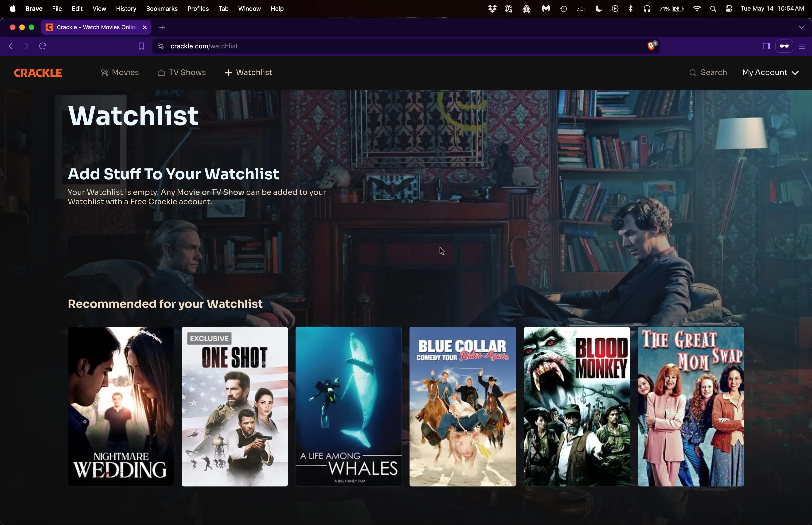Expand the tab search chevron
This screenshot has height=525, width=812.
[801, 27]
